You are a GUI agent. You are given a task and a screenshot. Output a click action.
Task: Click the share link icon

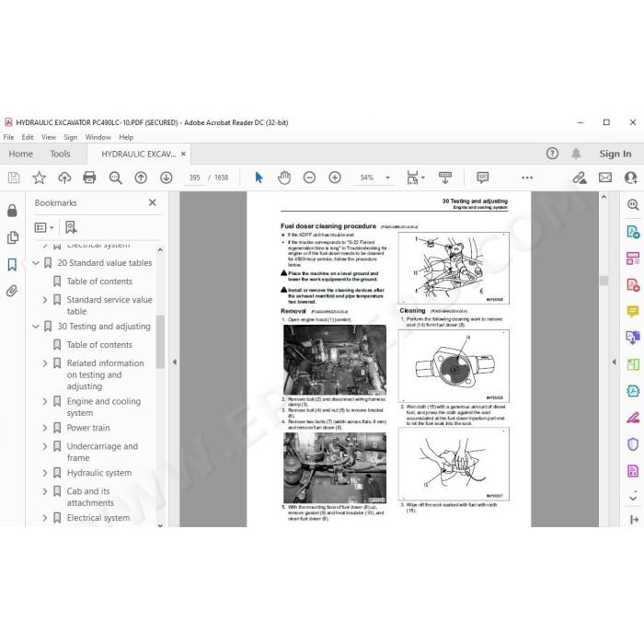(x=580, y=178)
